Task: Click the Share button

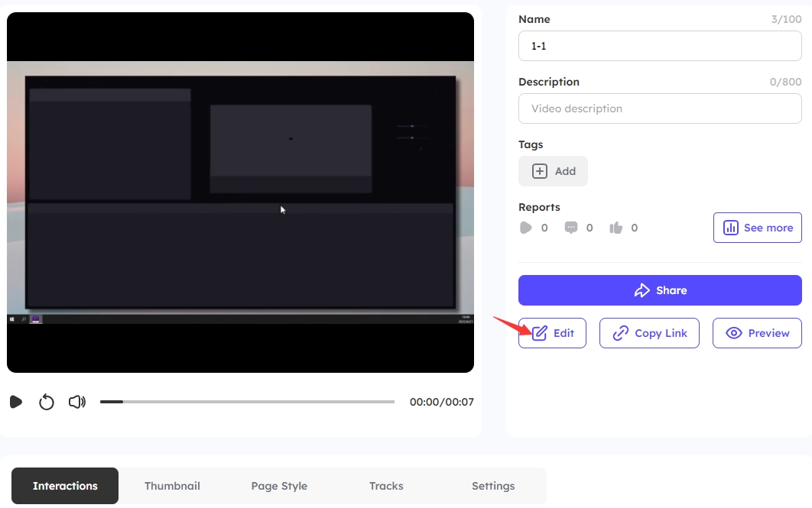Action: pos(660,290)
